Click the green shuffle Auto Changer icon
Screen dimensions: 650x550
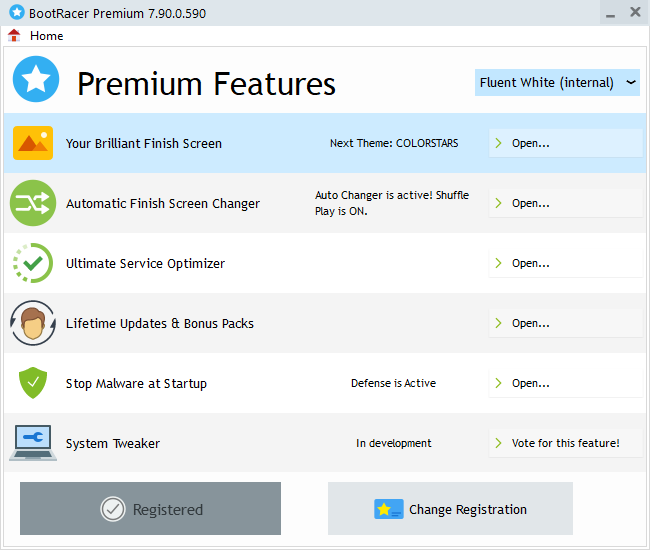(x=33, y=203)
